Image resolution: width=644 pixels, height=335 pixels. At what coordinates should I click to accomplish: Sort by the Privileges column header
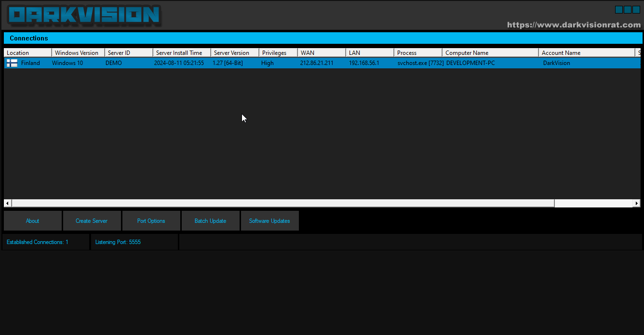coord(278,52)
